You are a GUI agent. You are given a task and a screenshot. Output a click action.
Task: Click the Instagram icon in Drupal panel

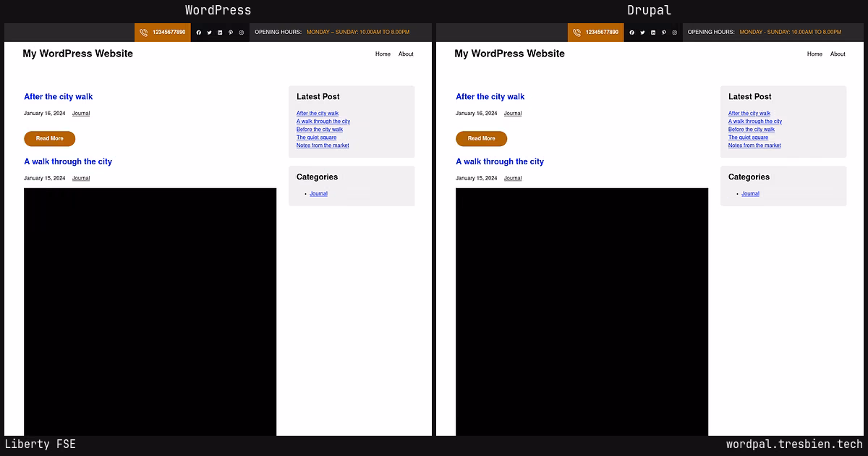click(x=675, y=33)
